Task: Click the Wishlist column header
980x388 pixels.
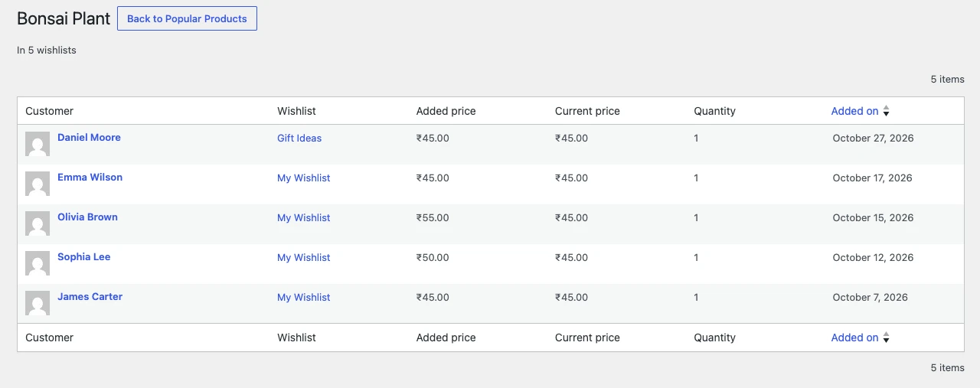Action: [x=296, y=111]
